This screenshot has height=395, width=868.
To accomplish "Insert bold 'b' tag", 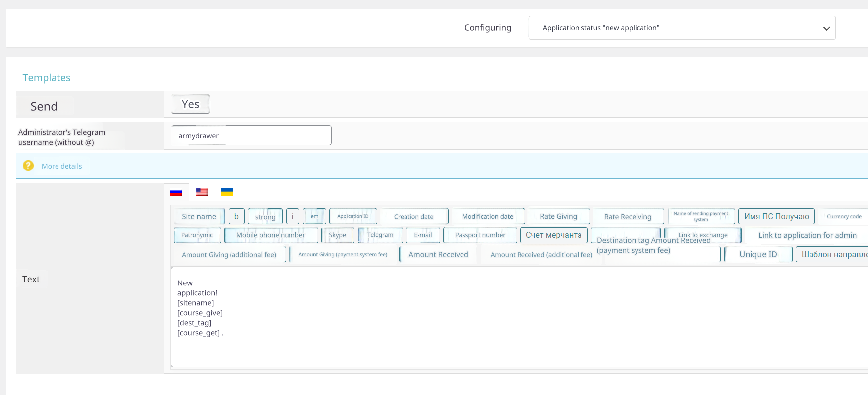I will point(236,216).
